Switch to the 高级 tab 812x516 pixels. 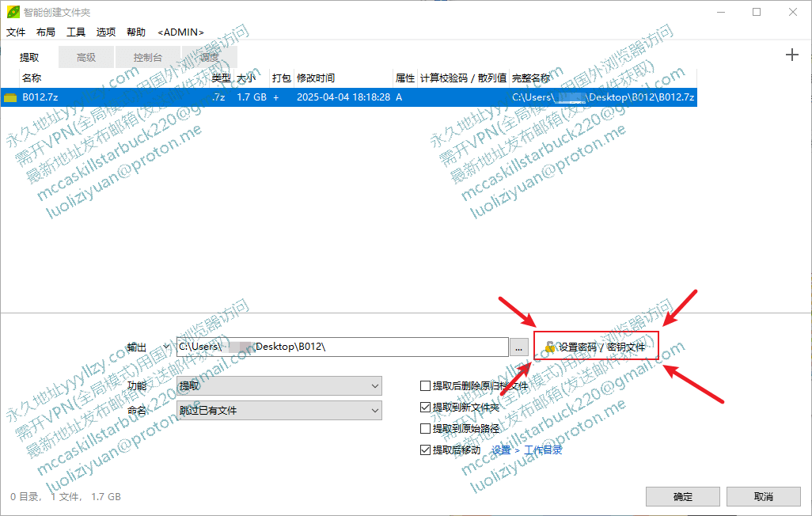click(x=86, y=58)
